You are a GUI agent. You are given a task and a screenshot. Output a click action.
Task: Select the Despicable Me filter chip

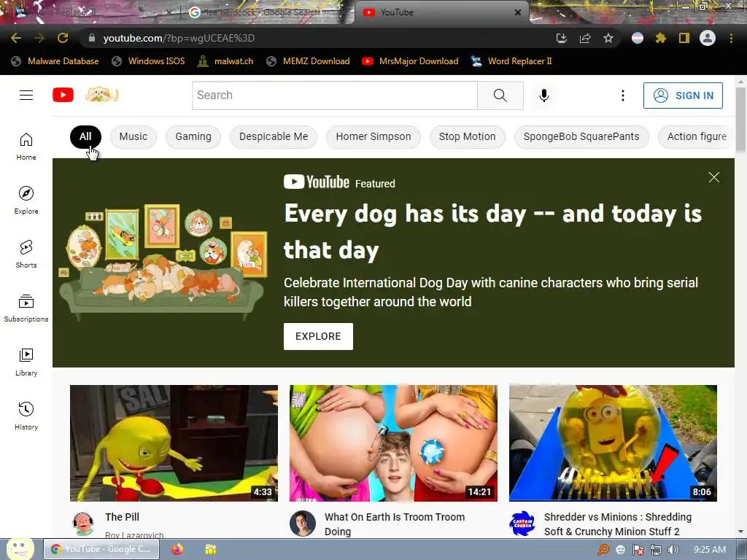(x=274, y=136)
